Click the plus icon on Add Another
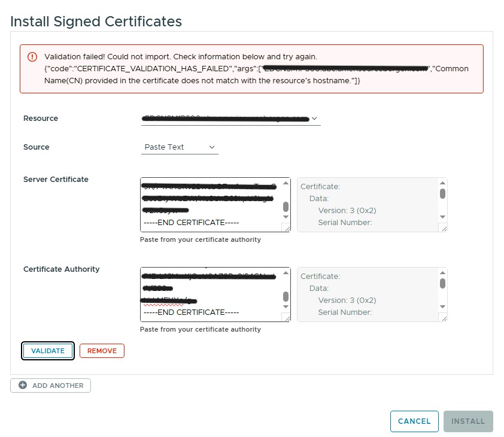This screenshot has height=437, width=504. pos(23,386)
